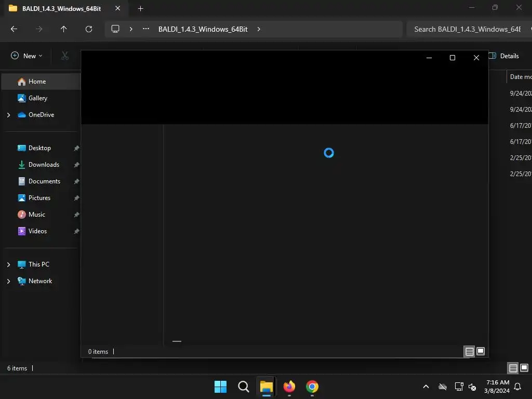
Task: Expand chevron after BALDI breadcrumb
Action: [x=259, y=29]
